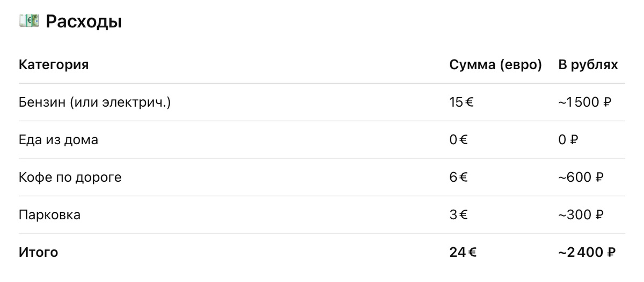Select the Парковка row label
This screenshot has width=644, height=282.
tap(50, 215)
